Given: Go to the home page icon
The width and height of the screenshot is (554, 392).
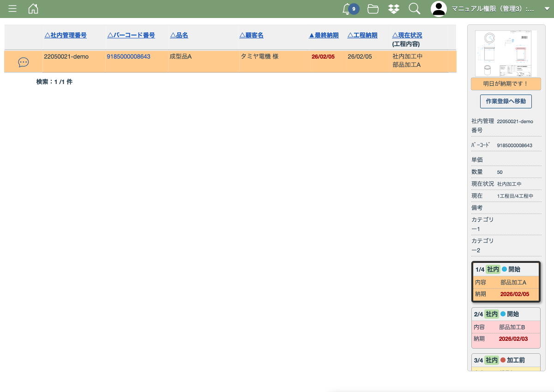Looking at the screenshot, I should [33, 9].
